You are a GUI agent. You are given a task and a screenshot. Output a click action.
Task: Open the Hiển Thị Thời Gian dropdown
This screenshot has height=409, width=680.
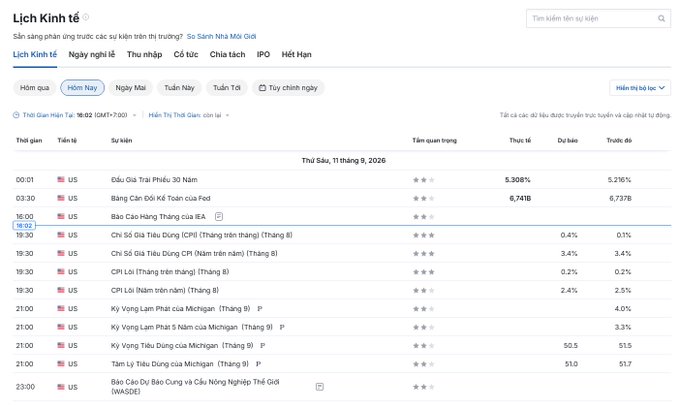pos(189,115)
